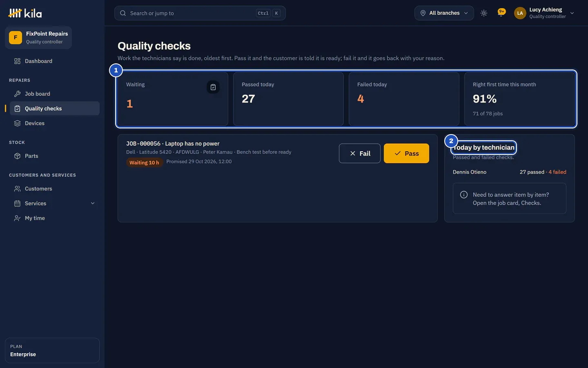Open job JOB-000056 Laptop has no power
Screen dimensions: 588x368
point(173,144)
